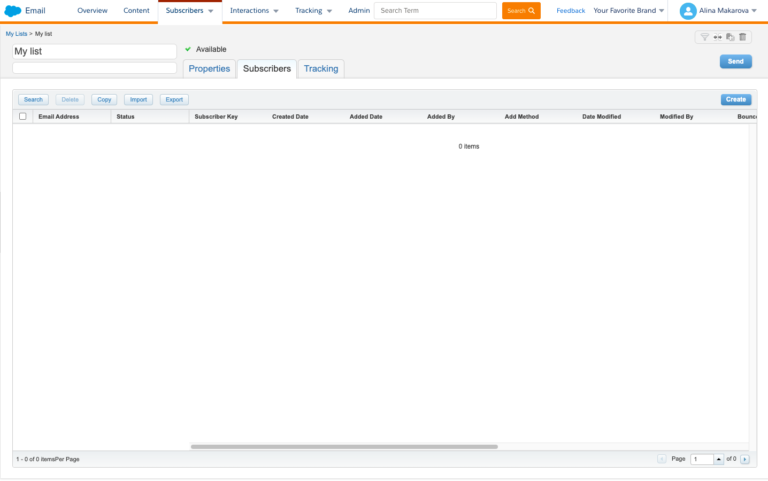Switch to the Properties tab
The height and width of the screenshot is (481, 768).
tap(209, 69)
